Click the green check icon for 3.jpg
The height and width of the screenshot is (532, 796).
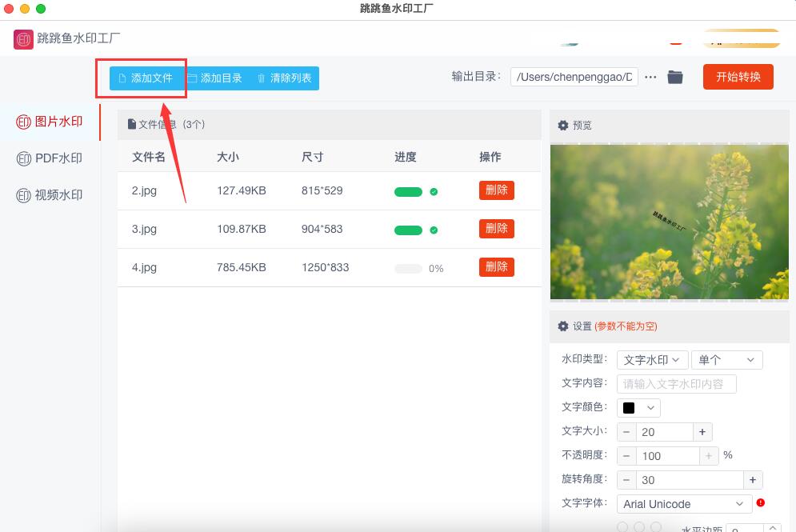434,230
